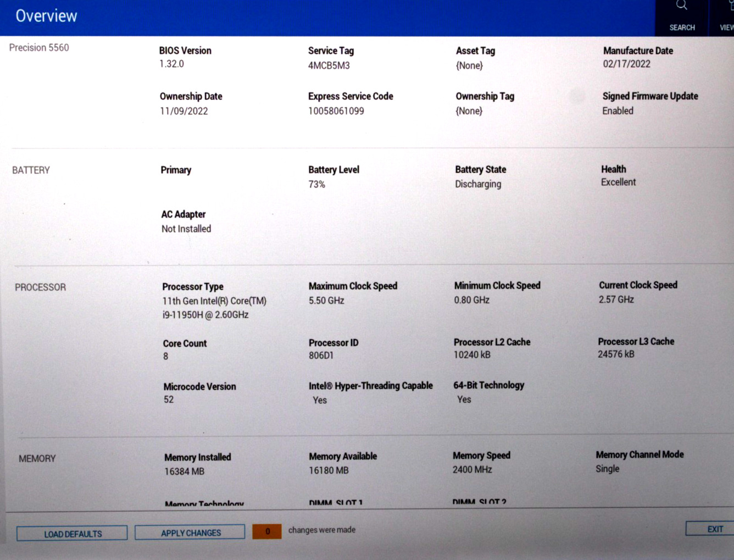Screen dimensions: 734x560
Task: Click the BATTERY section heading
Action: 31,170
